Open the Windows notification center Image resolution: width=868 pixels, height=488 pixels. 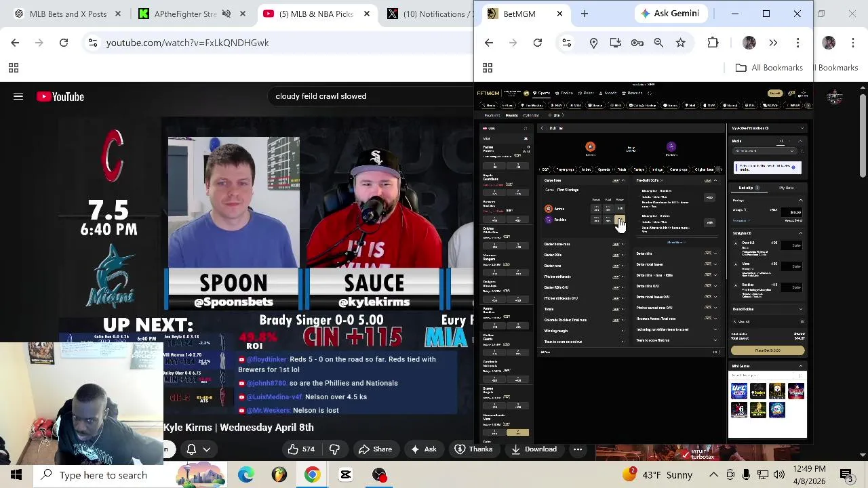tap(846, 474)
